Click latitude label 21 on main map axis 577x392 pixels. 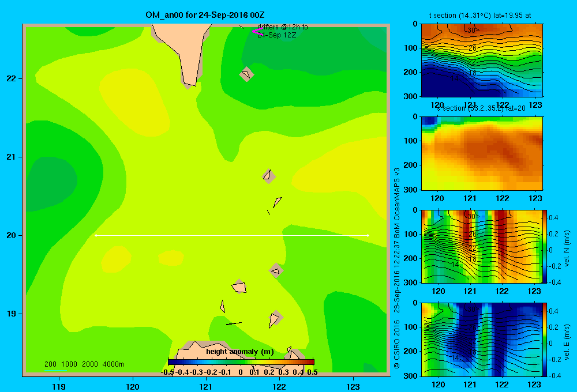12,157
